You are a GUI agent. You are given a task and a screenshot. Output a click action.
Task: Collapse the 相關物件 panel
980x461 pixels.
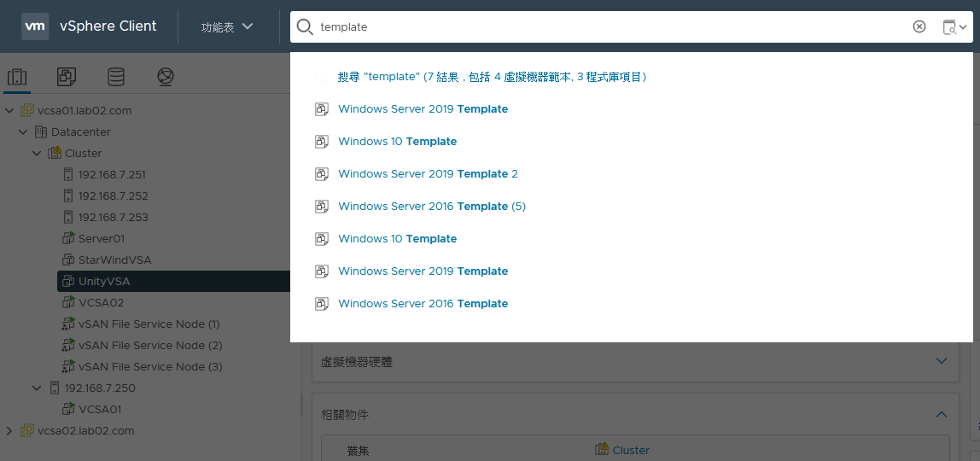pos(942,414)
